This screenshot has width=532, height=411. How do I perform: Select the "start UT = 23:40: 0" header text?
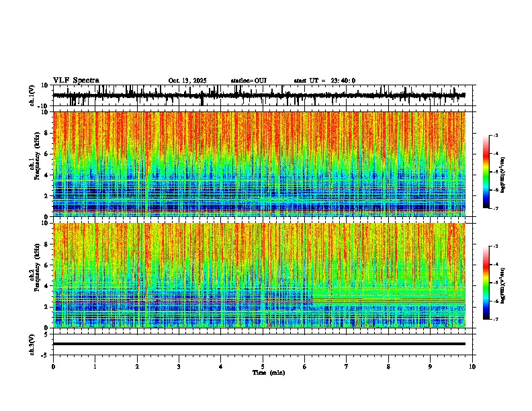[324, 81]
